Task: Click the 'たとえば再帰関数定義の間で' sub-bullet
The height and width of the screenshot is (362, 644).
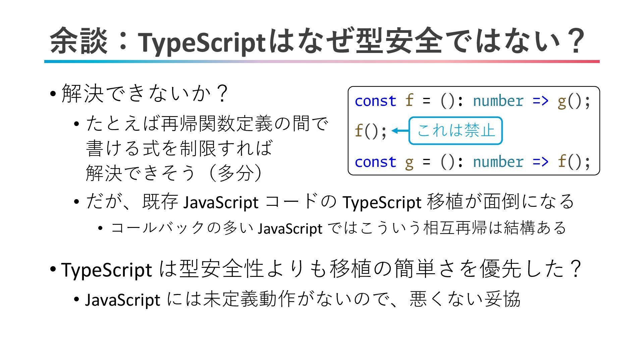Action: [x=207, y=123]
